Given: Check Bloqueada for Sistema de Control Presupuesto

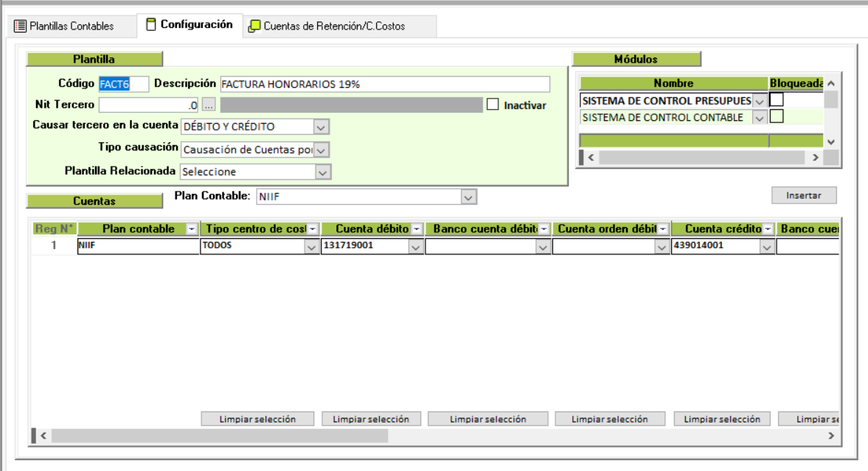Looking at the screenshot, I should coord(776,100).
